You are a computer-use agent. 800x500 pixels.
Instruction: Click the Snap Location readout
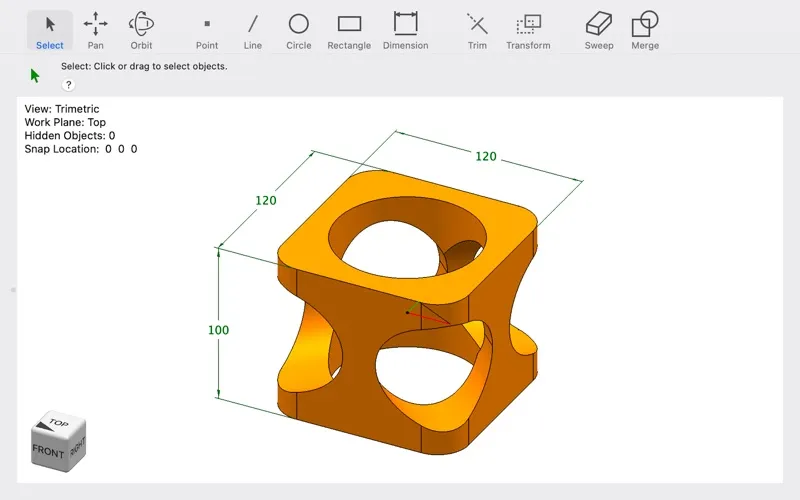coord(81,149)
